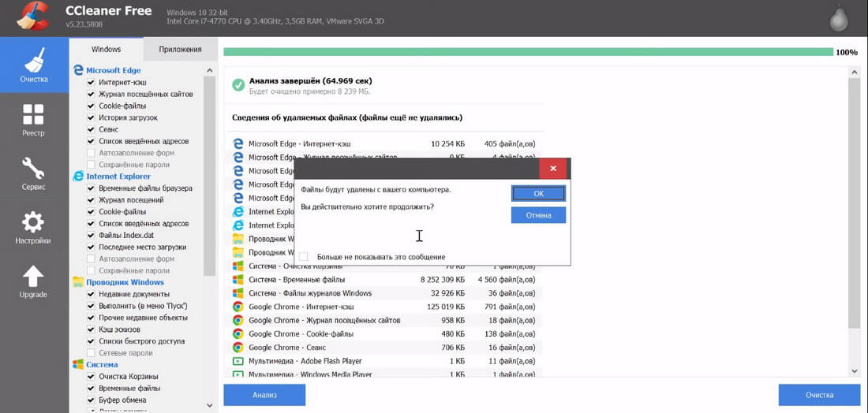Confirm deletion with OK button
868x413 pixels.
539,194
